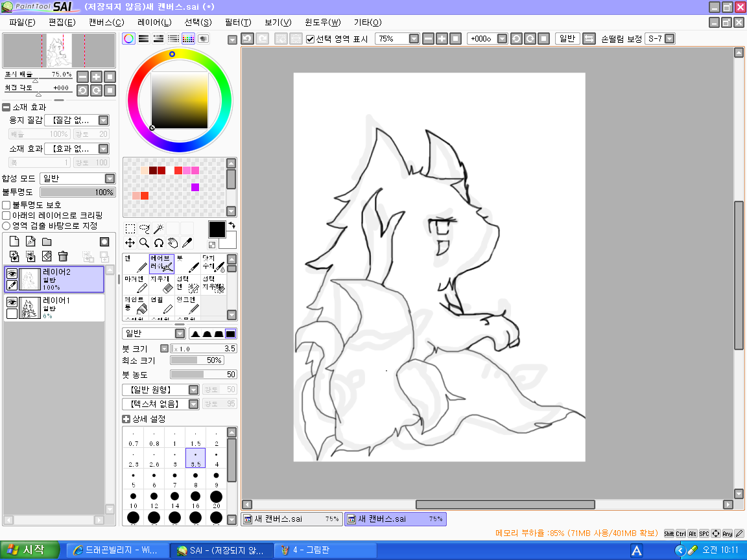
Task: Select the eyedropper tool
Action: pyautogui.click(x=187, y=242)
